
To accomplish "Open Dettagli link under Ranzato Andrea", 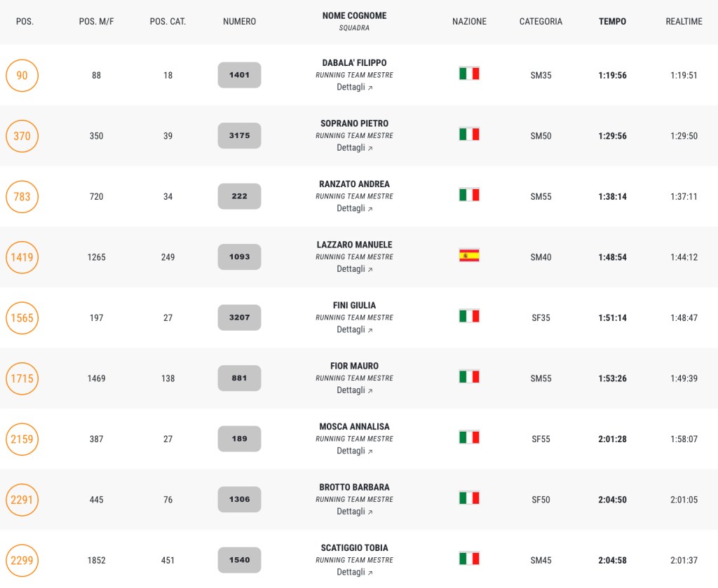I will point(354,208).
